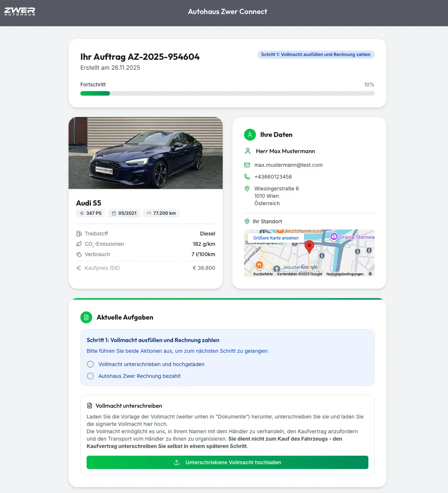Viewport: 448px width, 493px height.
Task: Click the Zwer Autohaus logo in header
Action: pos(20,11)
